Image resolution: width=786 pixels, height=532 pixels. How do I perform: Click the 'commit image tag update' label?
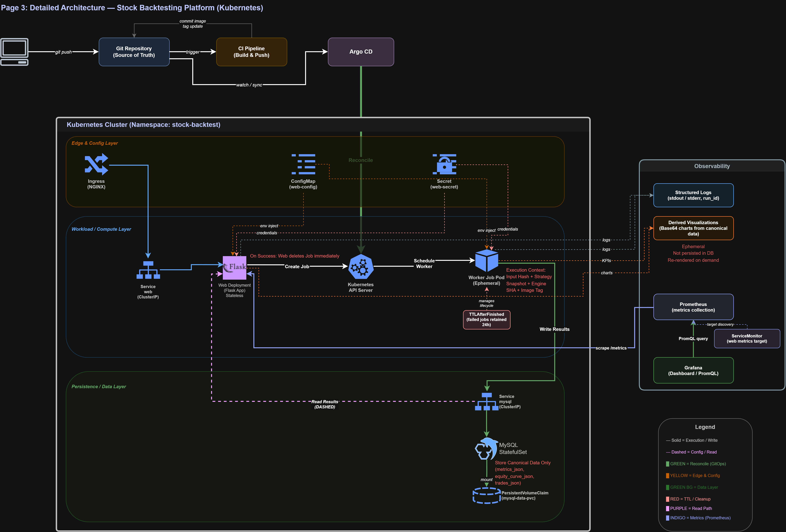[x=193, y=24]
